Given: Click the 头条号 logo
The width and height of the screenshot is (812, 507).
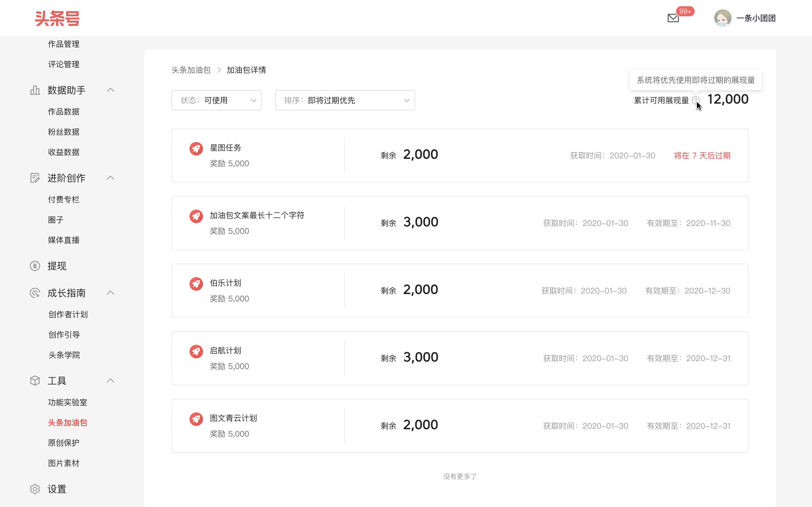Looking at the screenshot, I should coord(58,18).
